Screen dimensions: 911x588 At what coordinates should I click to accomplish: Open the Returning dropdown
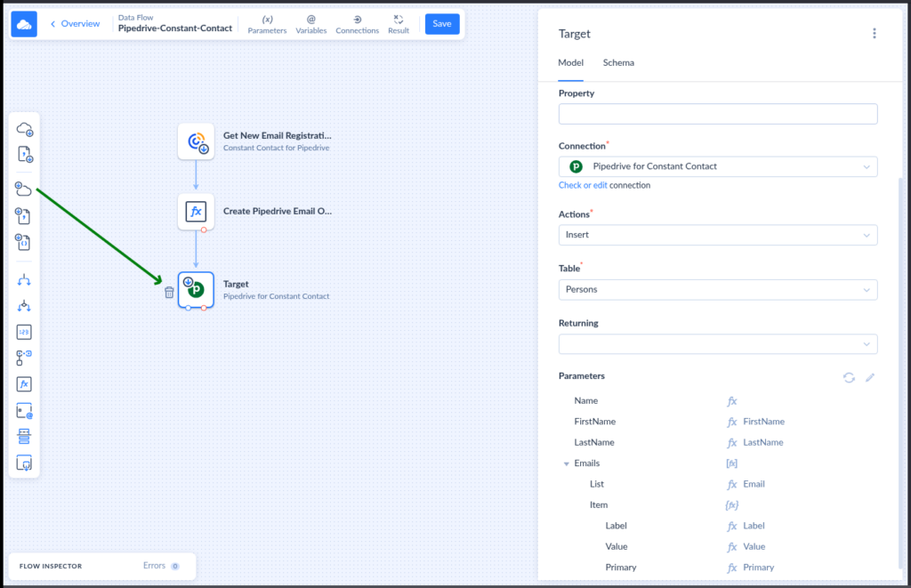coord(718,344)
